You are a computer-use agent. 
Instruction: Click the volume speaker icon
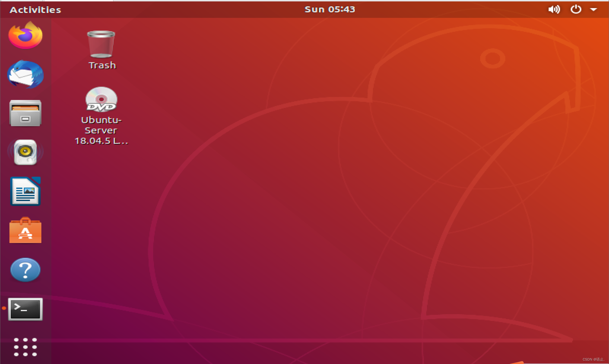(x=554, y=9)
